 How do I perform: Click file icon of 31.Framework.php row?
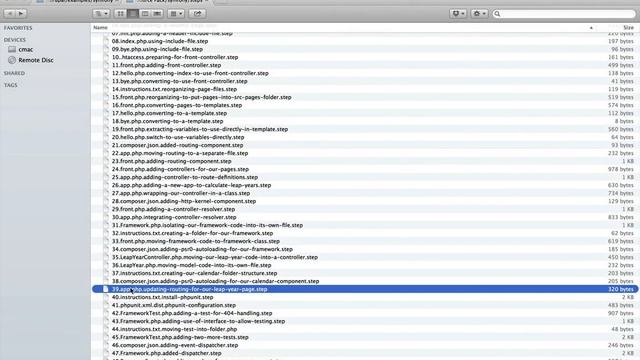(x=106, y=225)
